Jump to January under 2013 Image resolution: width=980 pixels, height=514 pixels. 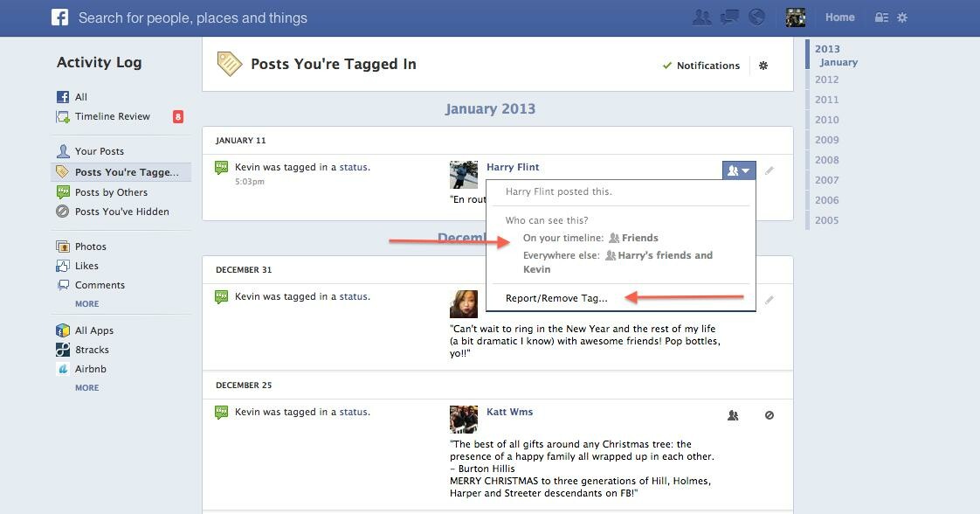pyautogui.click(x=839, y=62)
